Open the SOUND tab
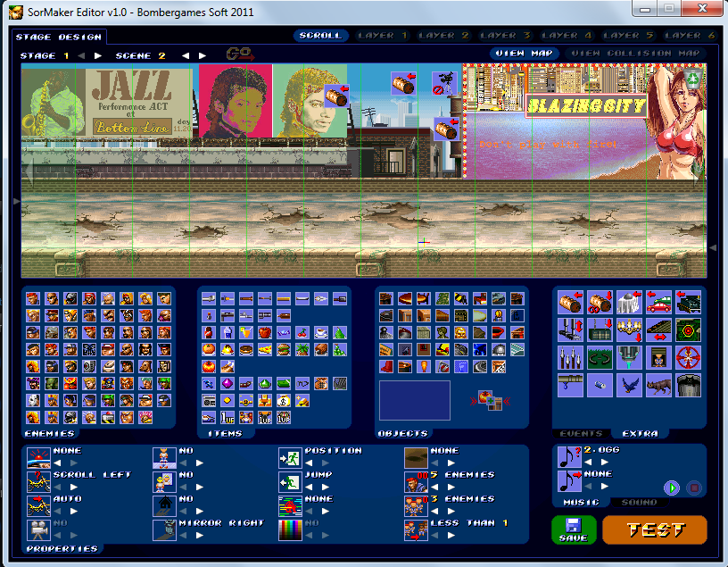Screen dimensions: 728x567 tap(640, 503)
